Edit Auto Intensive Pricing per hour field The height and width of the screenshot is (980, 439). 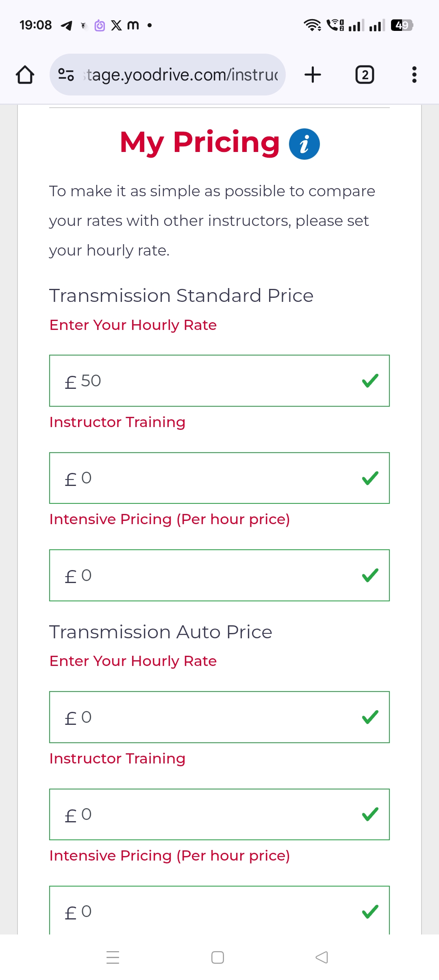203,911
